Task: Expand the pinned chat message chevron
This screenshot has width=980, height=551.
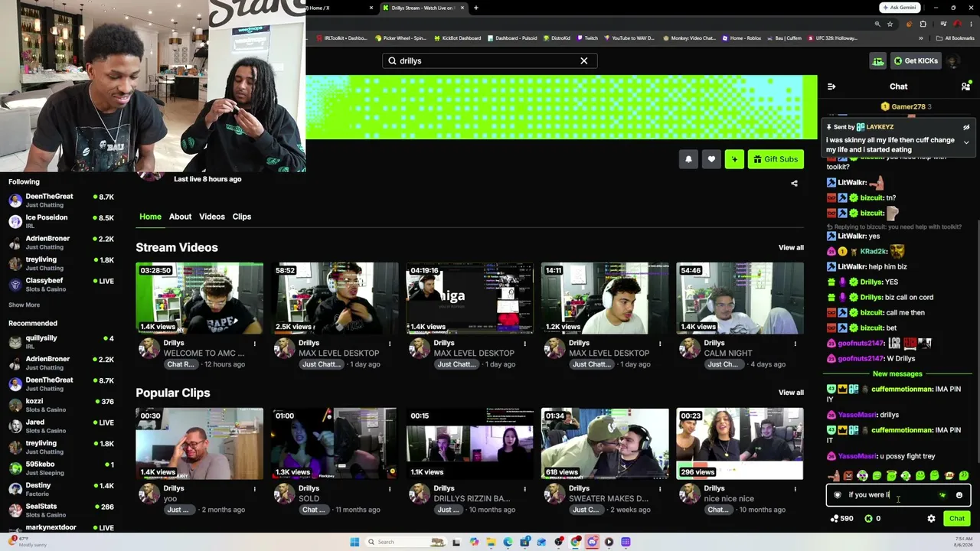Action: (966, 142)
